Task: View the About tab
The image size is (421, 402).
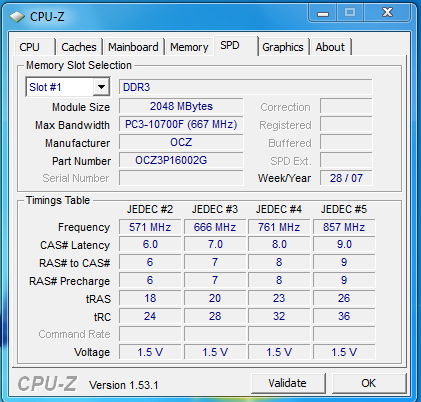Action: 330,47
